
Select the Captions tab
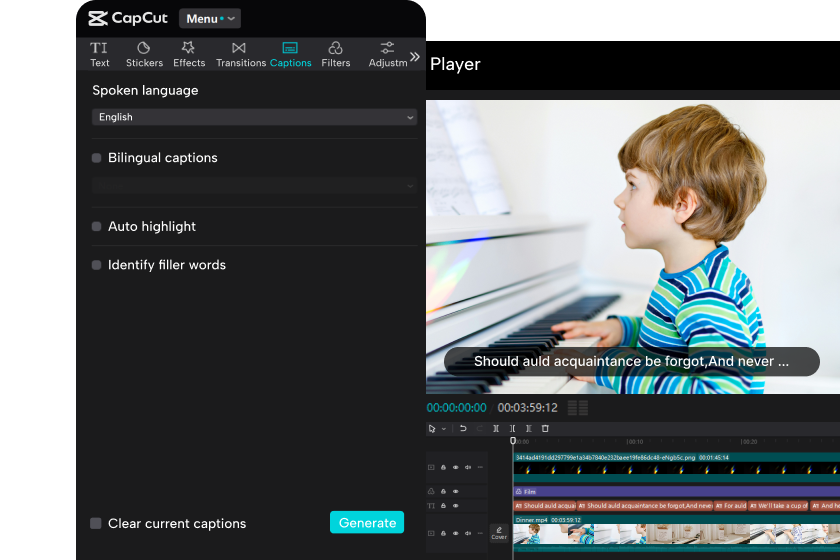coord(290,55)
